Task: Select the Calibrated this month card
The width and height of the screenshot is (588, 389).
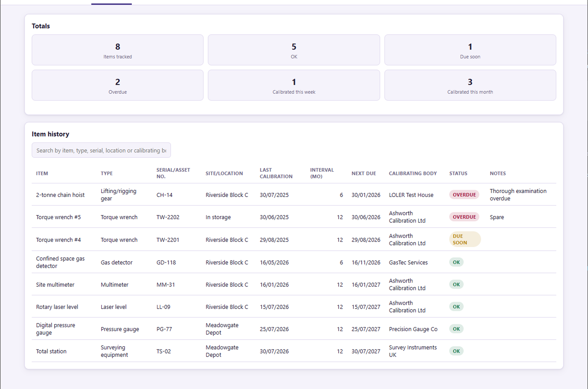Action: pyautogui.click(x=470, y=85)
